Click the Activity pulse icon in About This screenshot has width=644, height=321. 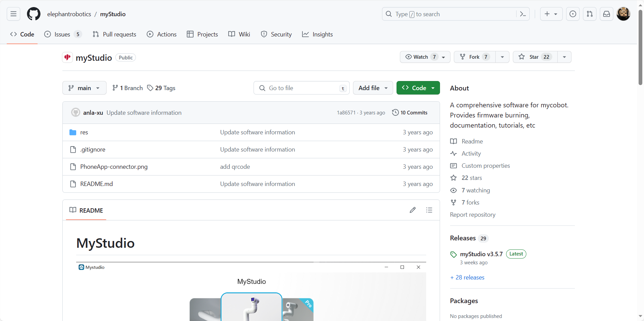pyautogui.click(x=453, y=154)
